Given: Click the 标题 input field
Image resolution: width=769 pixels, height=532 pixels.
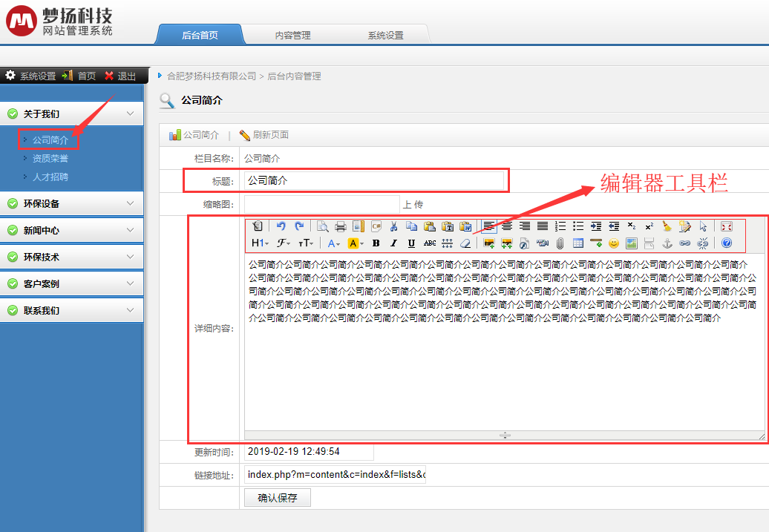Looking at the screenshot, I should point(374,180).
